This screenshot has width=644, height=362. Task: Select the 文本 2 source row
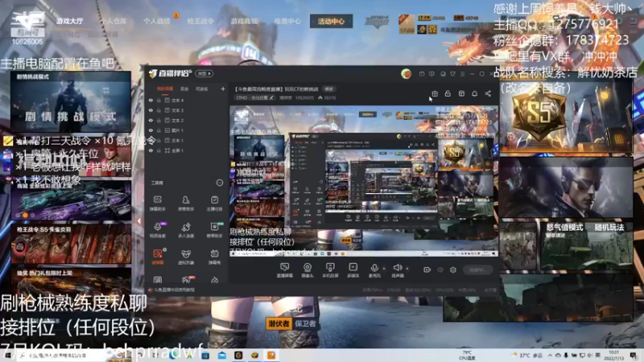point(187,120)
